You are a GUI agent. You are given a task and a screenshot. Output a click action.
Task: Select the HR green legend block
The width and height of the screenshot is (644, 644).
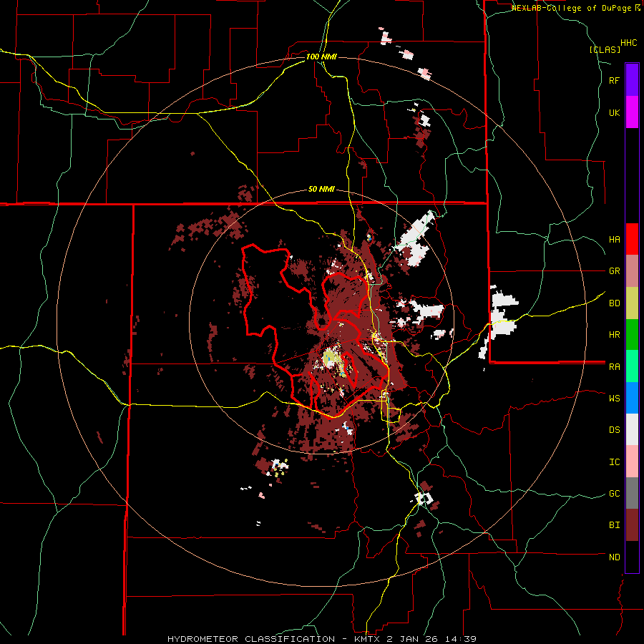pos(632,335)
